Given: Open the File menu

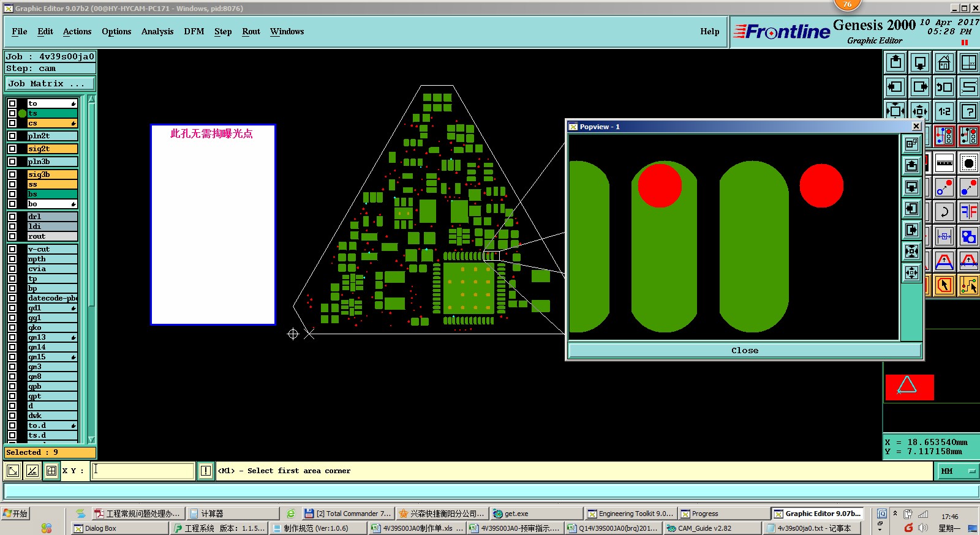Looking at the screenshot, I should pos(20,31).
